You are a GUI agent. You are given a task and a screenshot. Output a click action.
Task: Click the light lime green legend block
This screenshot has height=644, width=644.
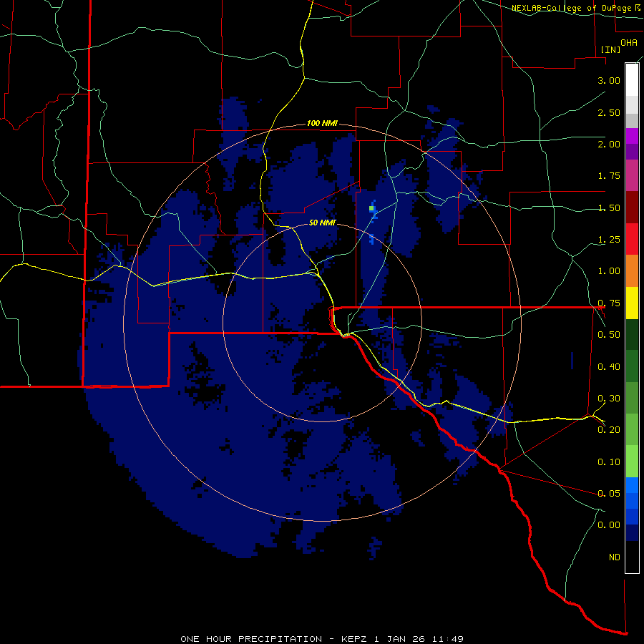tap(632, 462)
